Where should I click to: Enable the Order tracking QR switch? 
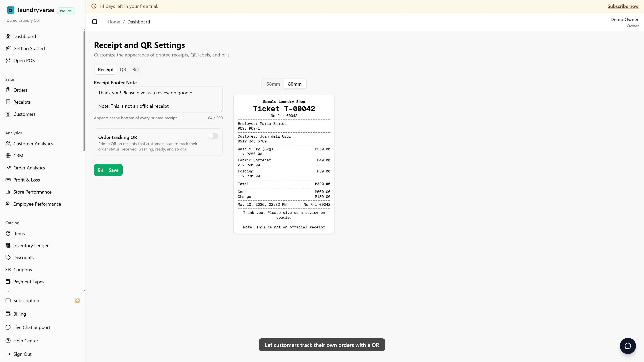(x=213, y=136)
